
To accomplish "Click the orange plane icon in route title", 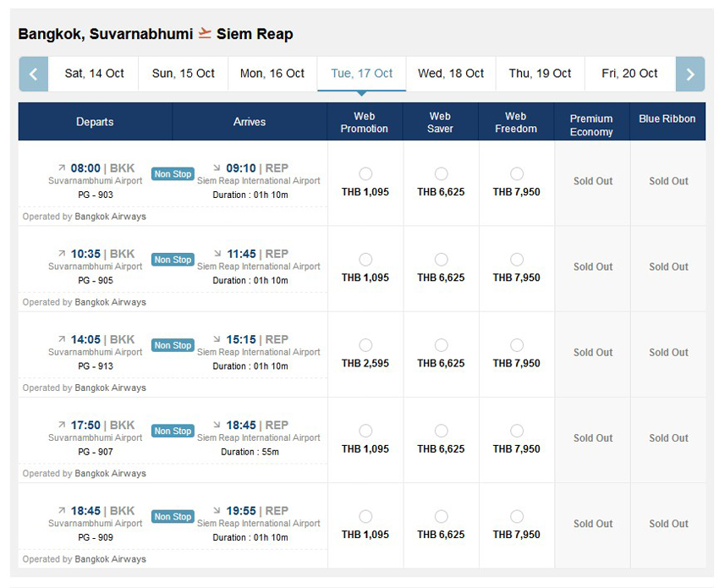I will click(x=205, y=34).
